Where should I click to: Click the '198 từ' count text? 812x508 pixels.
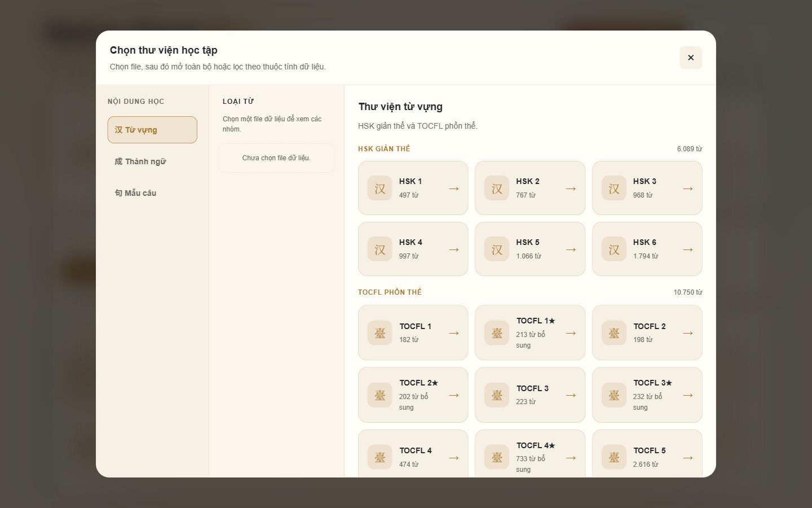tap(643, 340)
